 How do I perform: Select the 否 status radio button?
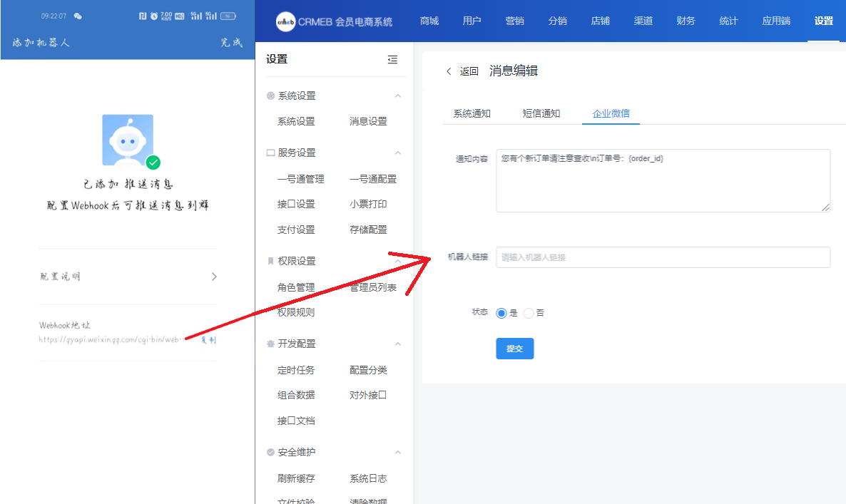(529, 313)
